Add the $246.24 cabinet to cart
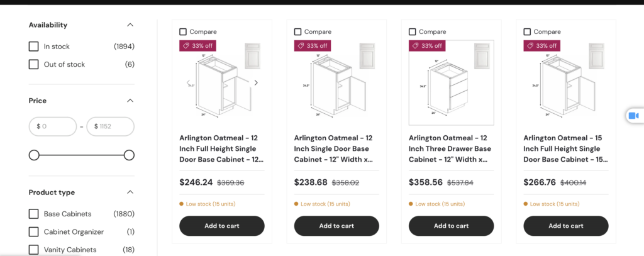644x256 pixels. pos(222,226)
